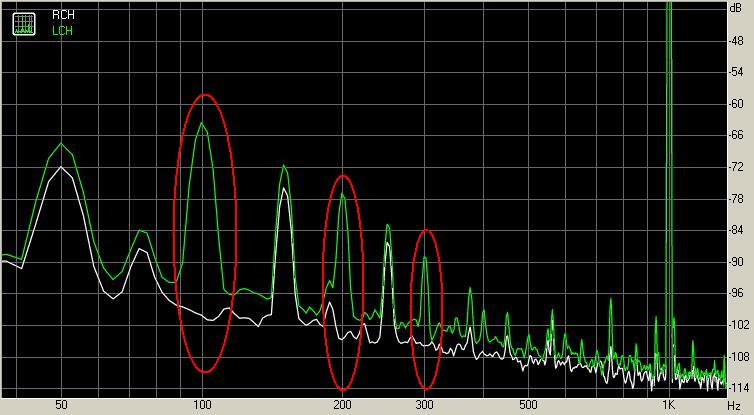This screenshot has width=754, height=415.
Task: Click the 300 Hz frequency axis label
Action: click(x=425, y=405)
